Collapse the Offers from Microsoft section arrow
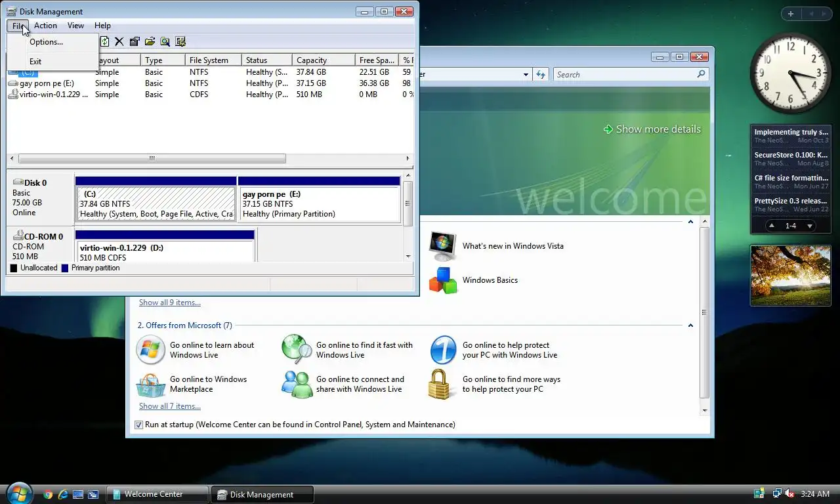 point(690,325)
